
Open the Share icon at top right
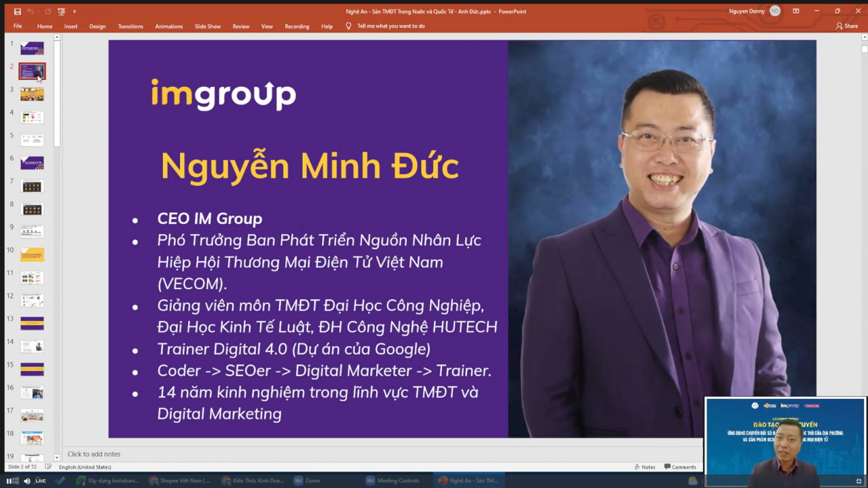(847, 26)
